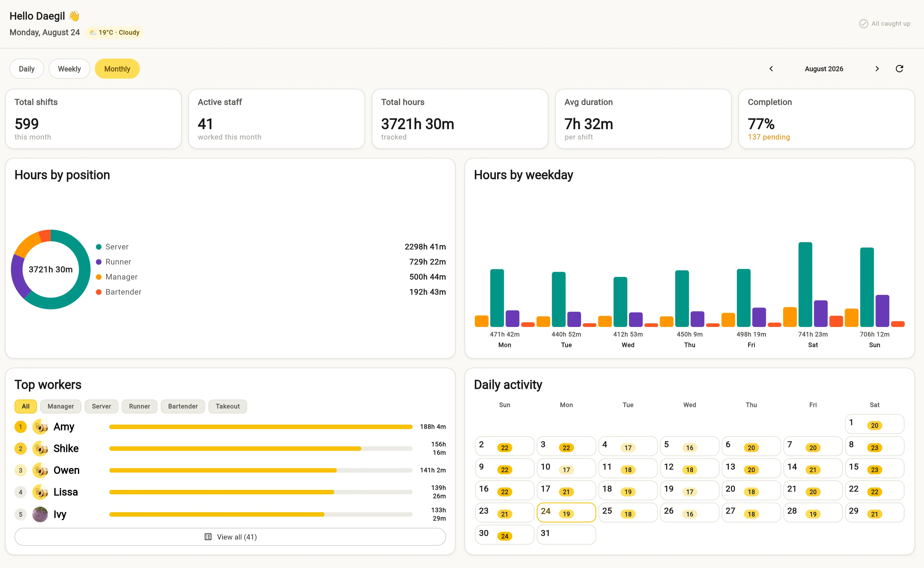Click the Saturday teal Server bar
This screenshot has height=568, width=924.
(x=805, y=284)
